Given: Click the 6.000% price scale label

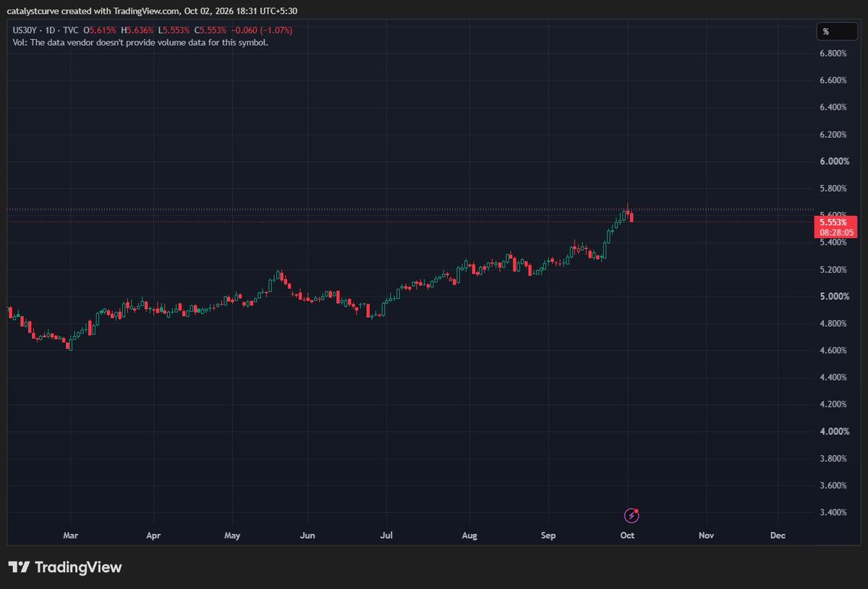Looking at the screenshot, I should click(x=833, y=161).
